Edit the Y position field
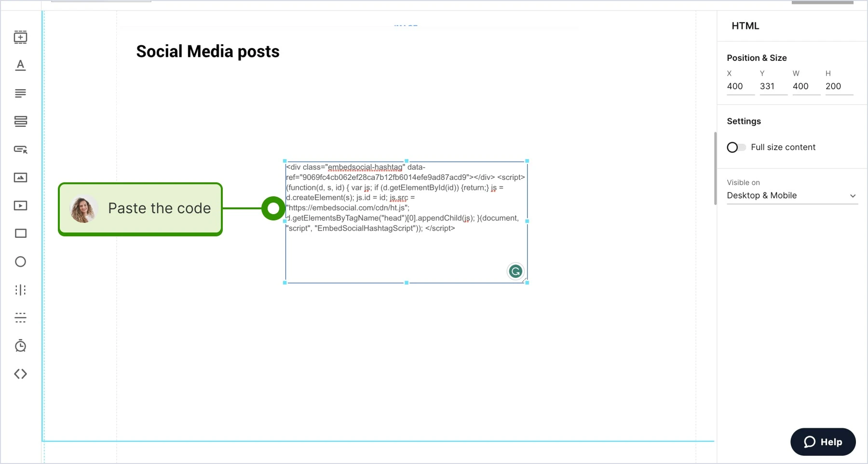Image resolution: width=868 pixels, height=464 pixels. point(773,86)
